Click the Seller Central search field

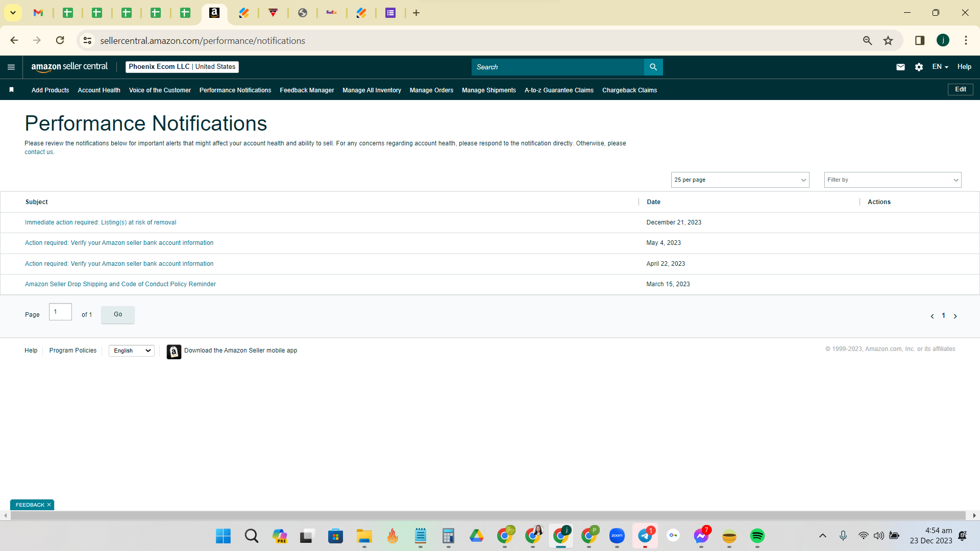[558, 67]
